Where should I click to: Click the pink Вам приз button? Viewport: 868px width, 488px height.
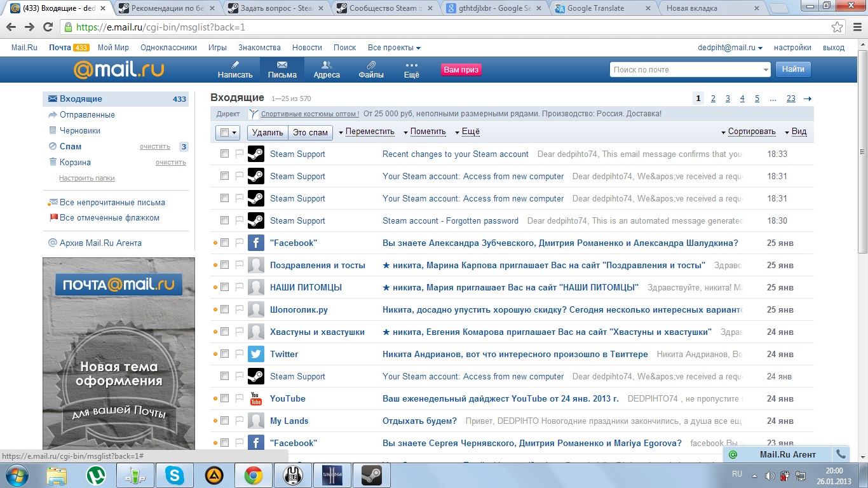point(461,70)
